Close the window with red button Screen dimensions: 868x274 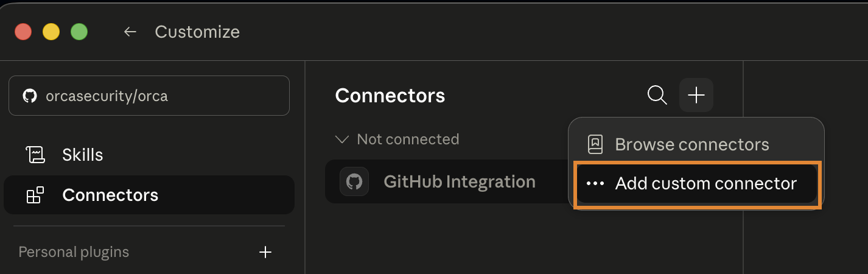point(23,32)
